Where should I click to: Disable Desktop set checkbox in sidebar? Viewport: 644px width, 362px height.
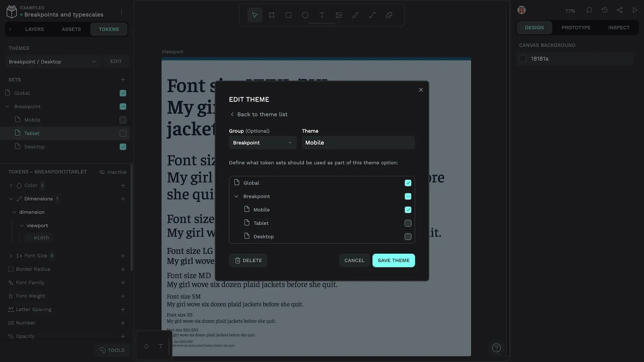(123, 147)
